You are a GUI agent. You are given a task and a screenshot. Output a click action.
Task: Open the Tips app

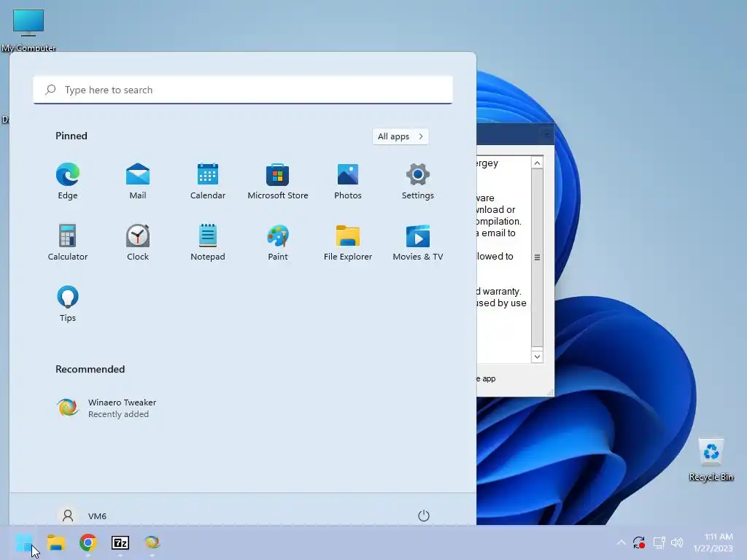pyautogui.click(x=68, y=304)
